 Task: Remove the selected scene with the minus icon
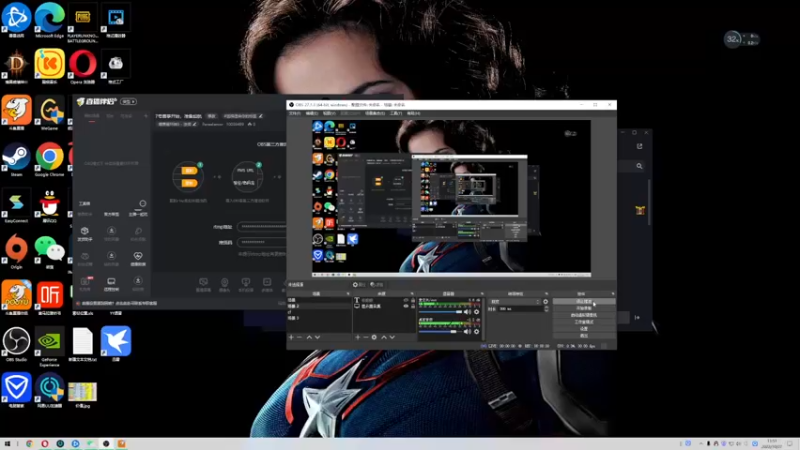click(x=299, y=337)
